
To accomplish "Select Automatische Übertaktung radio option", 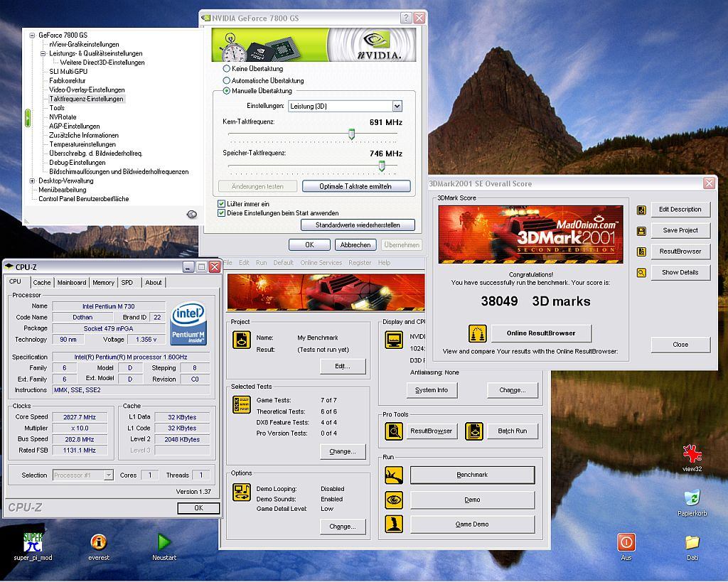I will 227,80.
